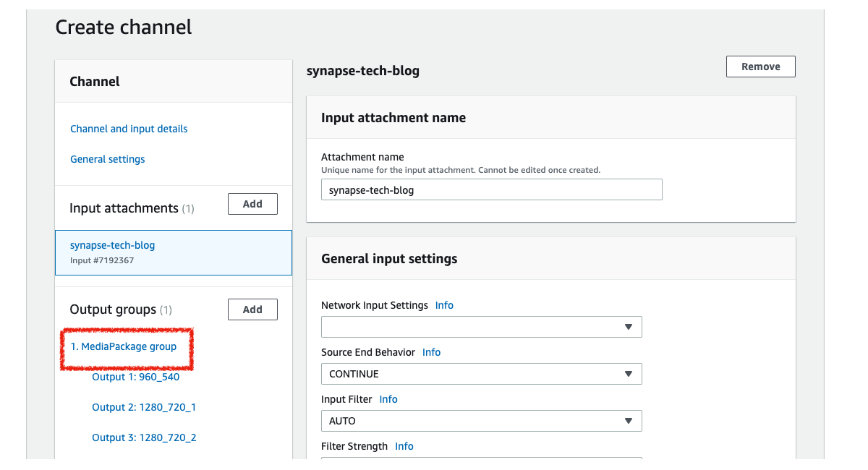This screenshot has width=868, height=470.
Task: Select Output 1: 960_540
Action: 135,377
